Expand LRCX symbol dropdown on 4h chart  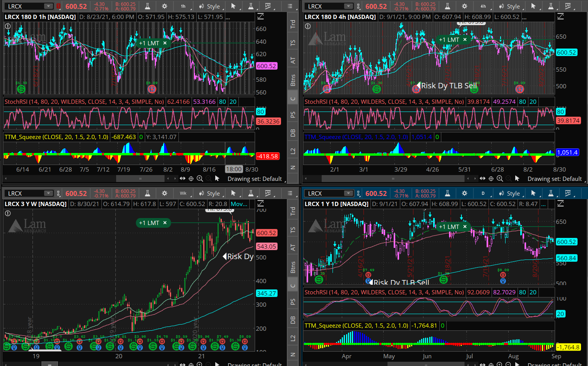coord(348,6)
